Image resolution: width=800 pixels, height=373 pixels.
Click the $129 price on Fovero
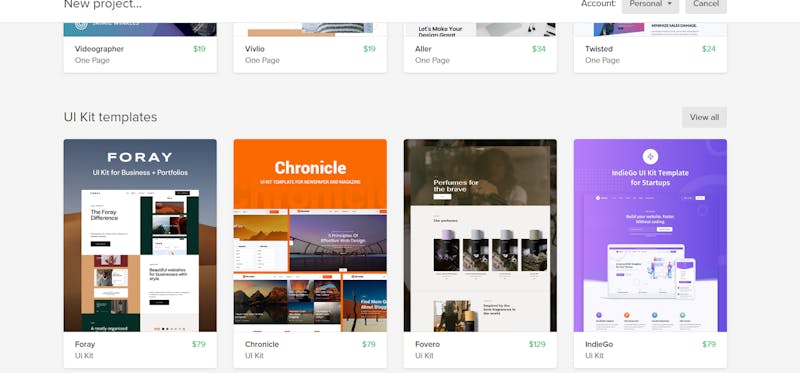(x=537, y=344)
